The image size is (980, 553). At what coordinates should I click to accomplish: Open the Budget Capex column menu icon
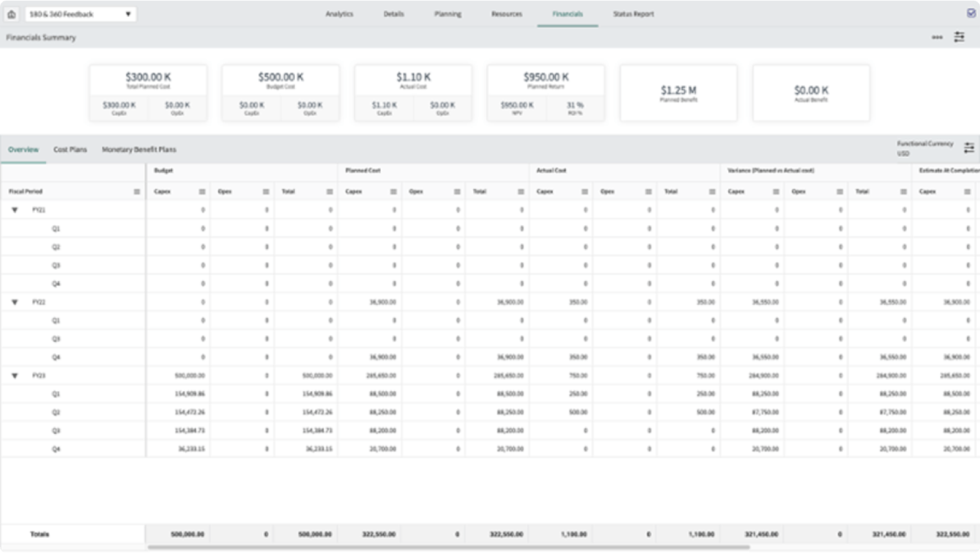(201, 191)
